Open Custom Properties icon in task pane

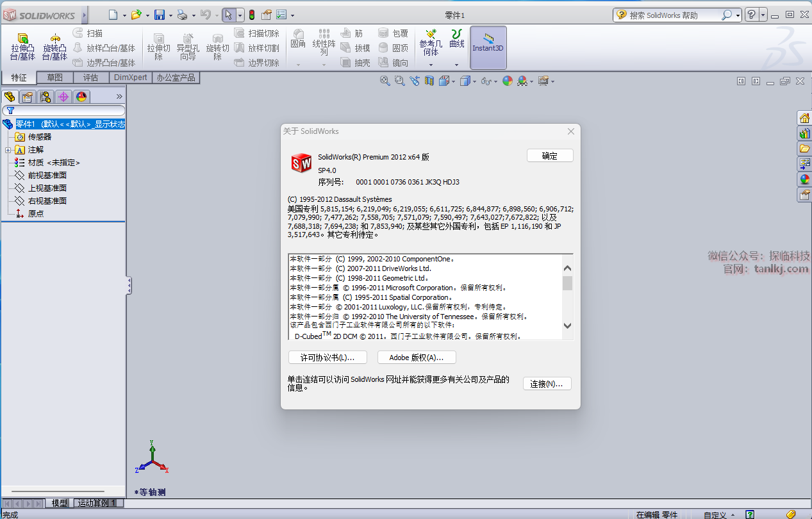point(804,195)
